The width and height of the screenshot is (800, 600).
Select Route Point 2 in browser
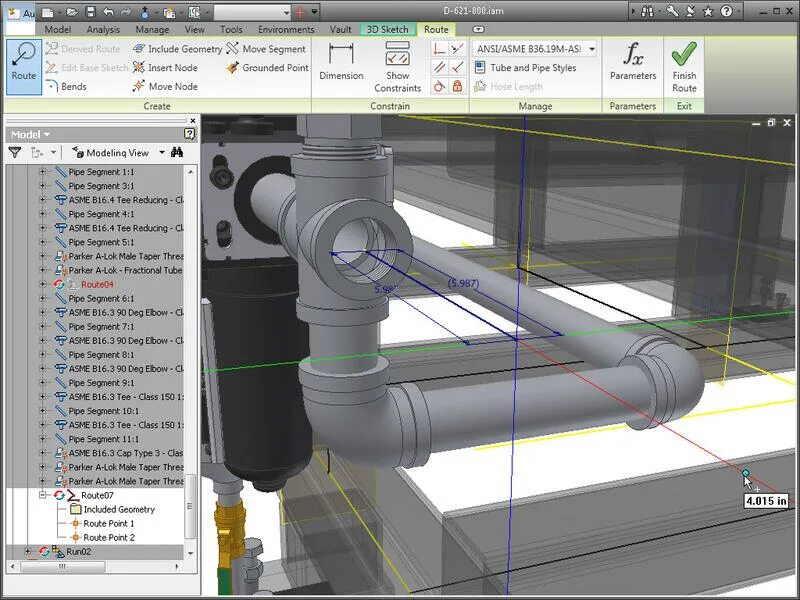pos(109,538)
